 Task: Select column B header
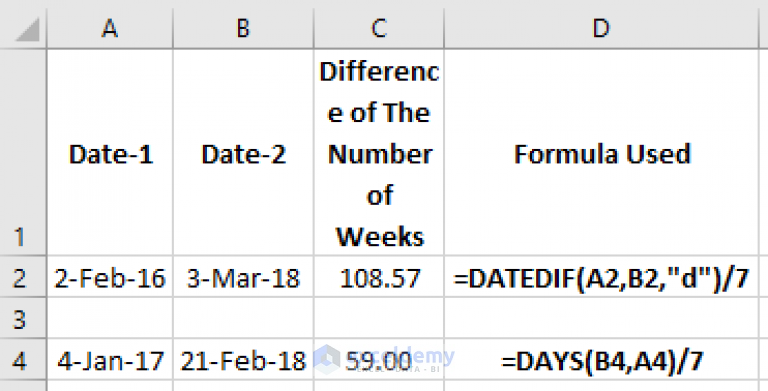pyautogui.click(x=243, y=29)
